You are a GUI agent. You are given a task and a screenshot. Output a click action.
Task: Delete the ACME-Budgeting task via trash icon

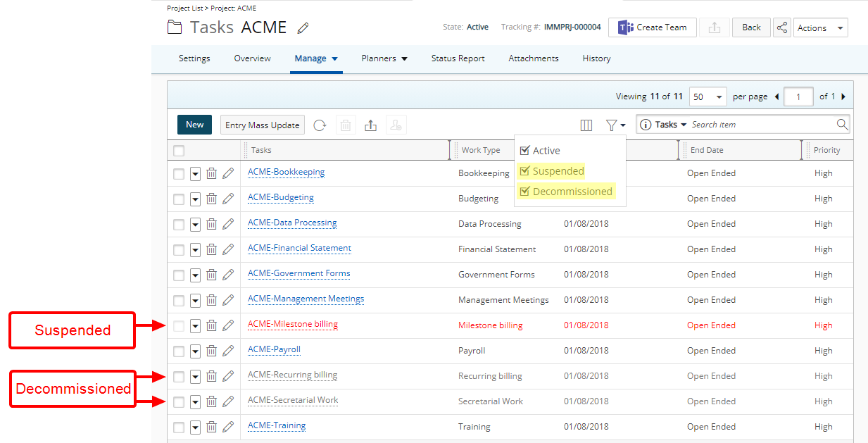coord(211,199)
